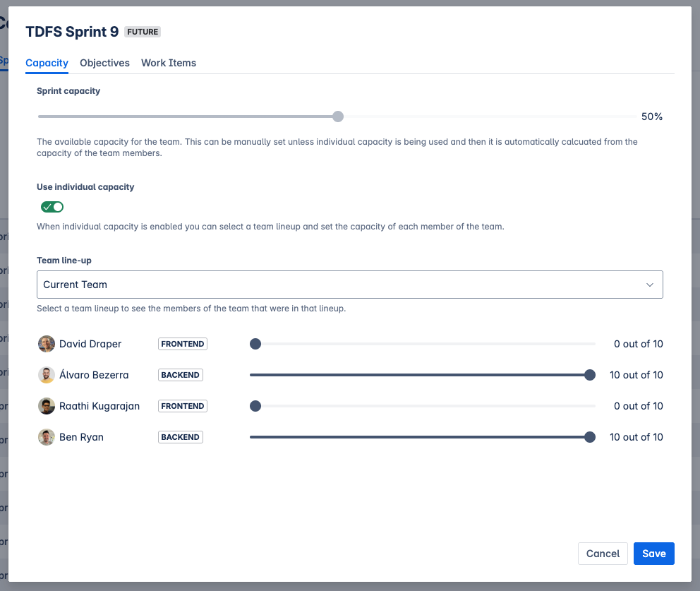
Task: Click David Draper's FRONTEND role badge
Action: pos(183,344)
